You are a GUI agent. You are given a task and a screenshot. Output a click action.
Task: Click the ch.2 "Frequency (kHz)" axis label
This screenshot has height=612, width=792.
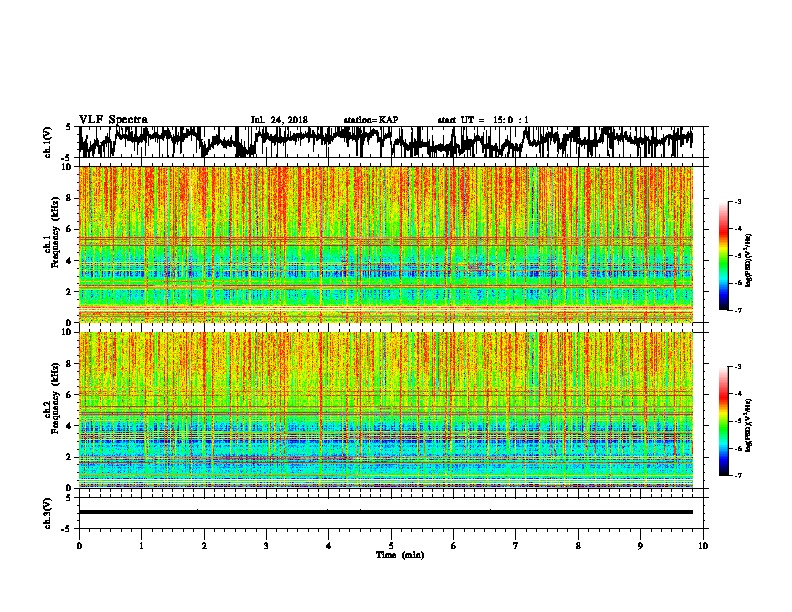pyautogui.click(x=55, y=398)
